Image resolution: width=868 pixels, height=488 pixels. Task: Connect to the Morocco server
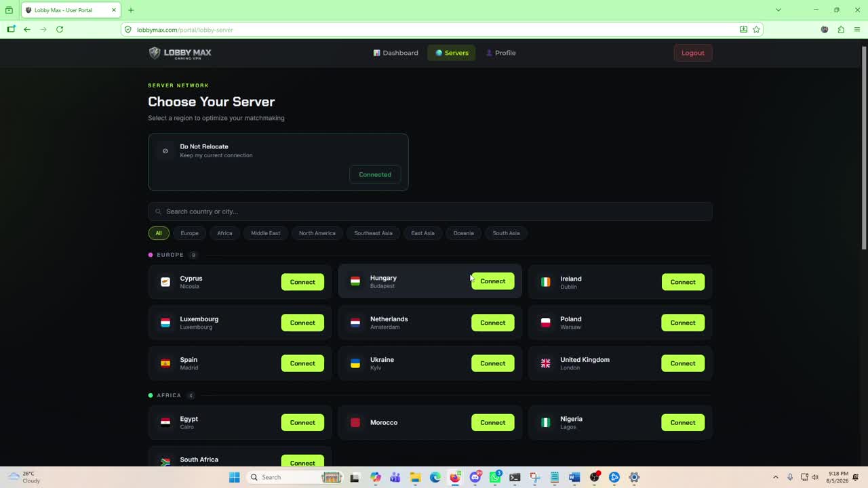(x=493, y=422)
